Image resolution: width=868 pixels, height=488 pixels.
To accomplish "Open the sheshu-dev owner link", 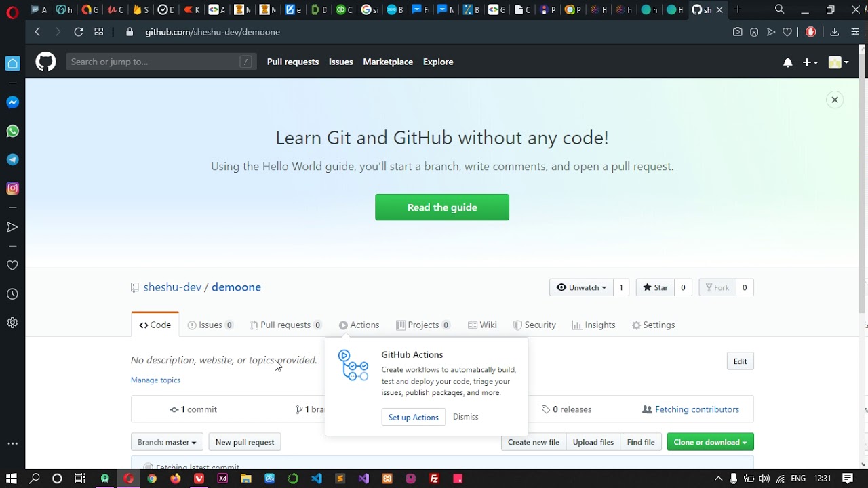I will click(172, 287).
